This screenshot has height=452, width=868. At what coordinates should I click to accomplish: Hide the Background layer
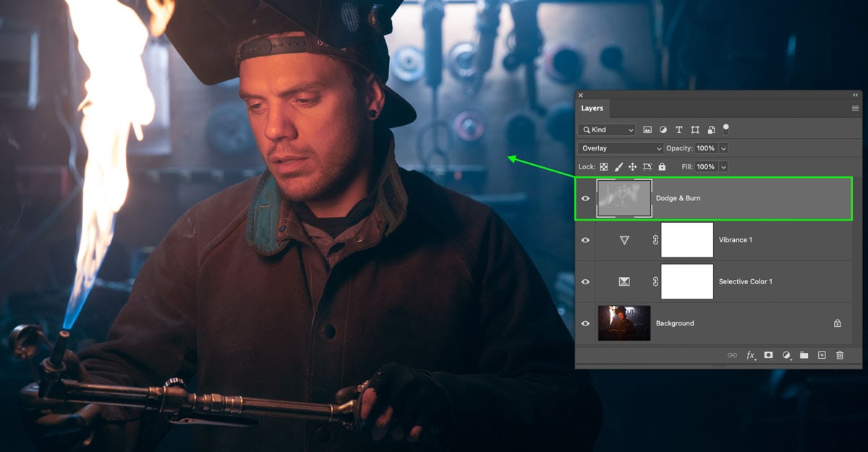coord(586,323)
